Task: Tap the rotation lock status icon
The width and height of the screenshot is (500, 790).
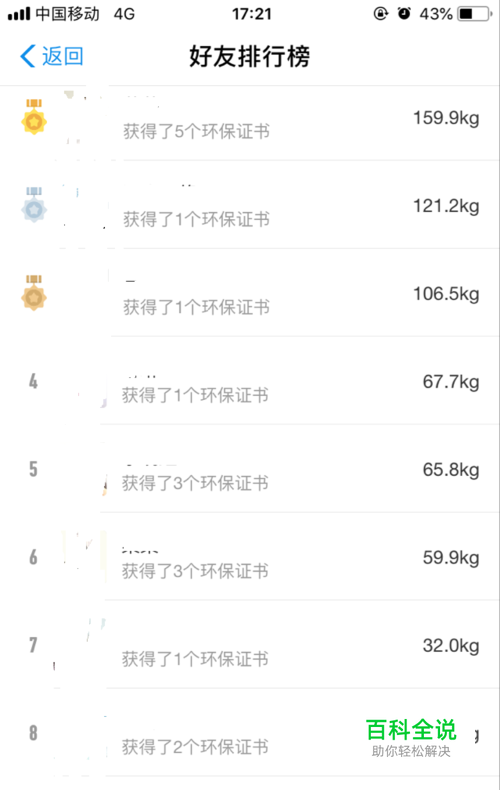Action: click(x=381, y=13)
